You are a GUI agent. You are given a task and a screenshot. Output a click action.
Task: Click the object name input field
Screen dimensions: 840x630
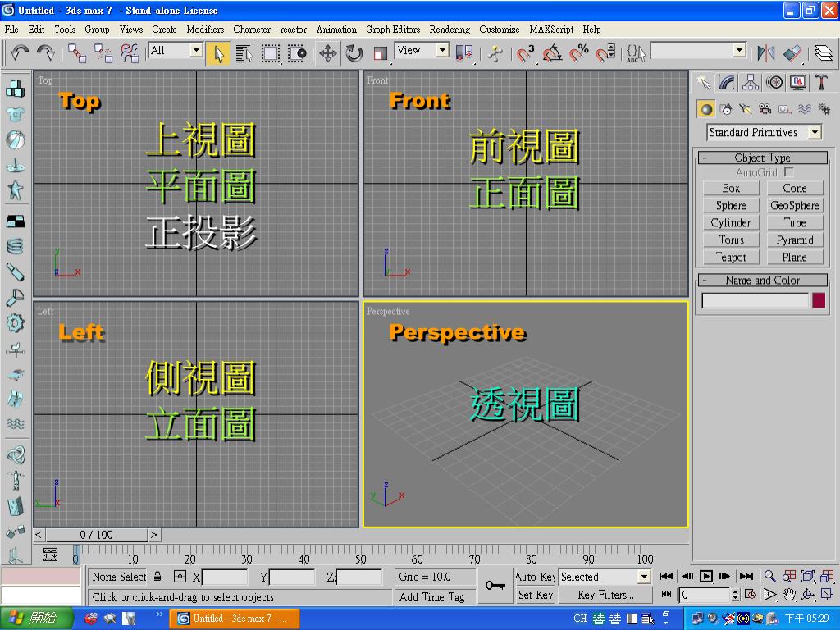(x=755, y=300)
